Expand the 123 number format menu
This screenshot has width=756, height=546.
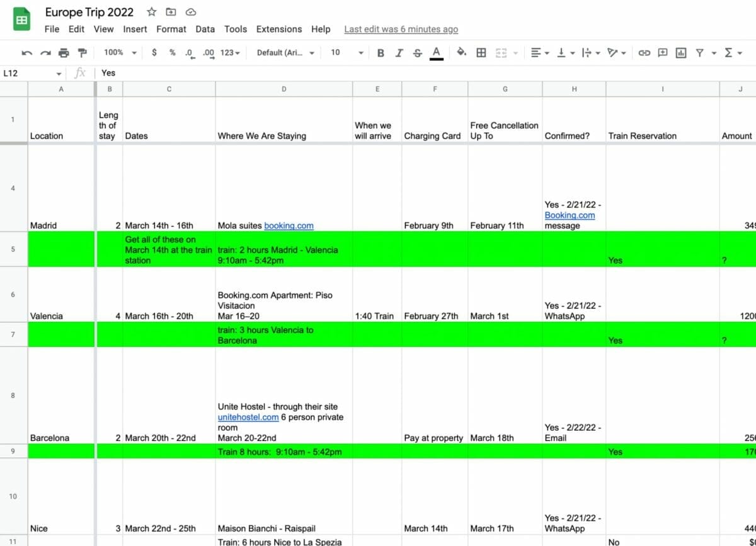[x=228, y=53]
